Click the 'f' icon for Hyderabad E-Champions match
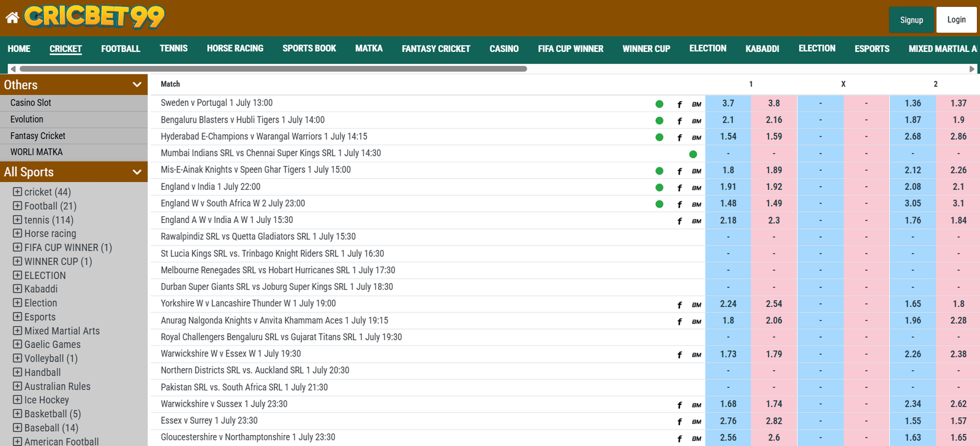 (679, 137)
